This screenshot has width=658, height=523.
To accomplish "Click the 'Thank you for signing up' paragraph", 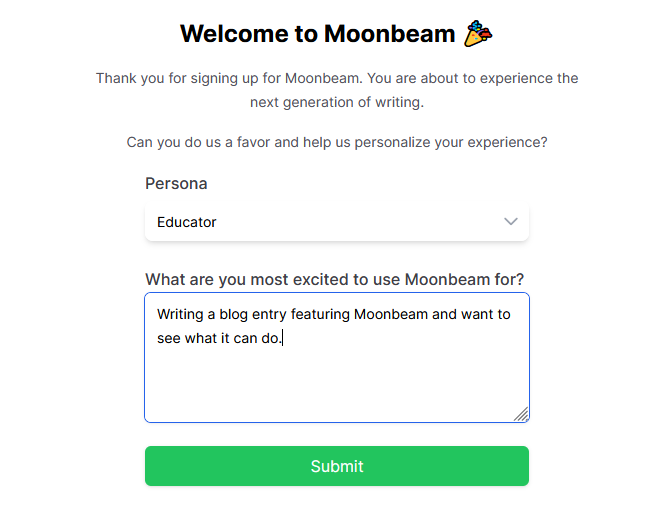I will tap(337, 90).
